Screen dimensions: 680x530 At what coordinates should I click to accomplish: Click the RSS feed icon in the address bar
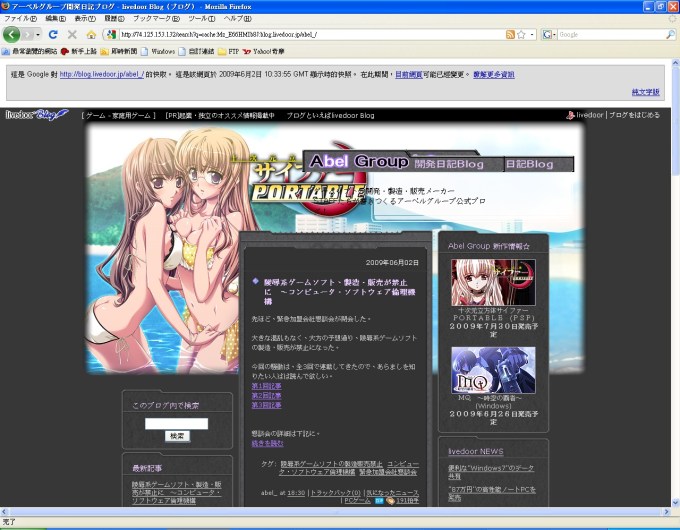[x=510, y=34]
